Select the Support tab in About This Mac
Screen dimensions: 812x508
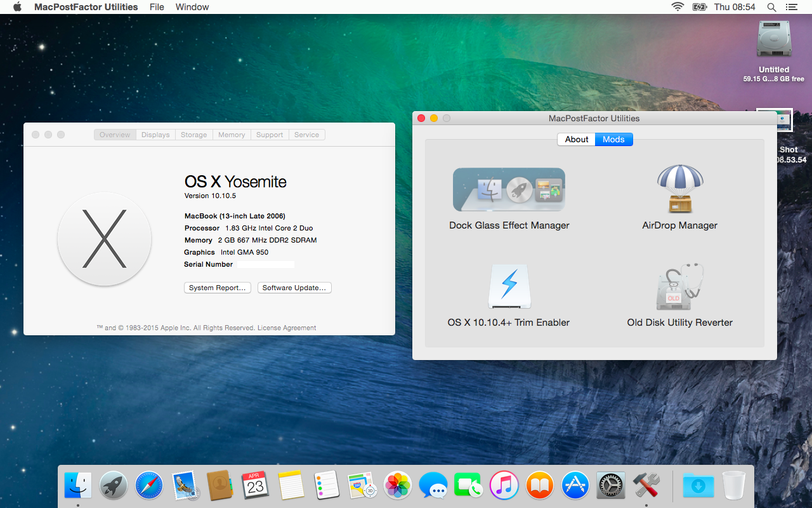[x=270, y=135]
